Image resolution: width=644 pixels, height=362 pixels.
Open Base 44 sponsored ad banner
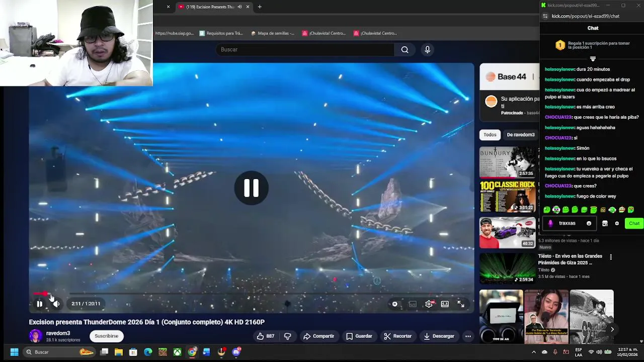pyautogui.click(x=509, y=77)
